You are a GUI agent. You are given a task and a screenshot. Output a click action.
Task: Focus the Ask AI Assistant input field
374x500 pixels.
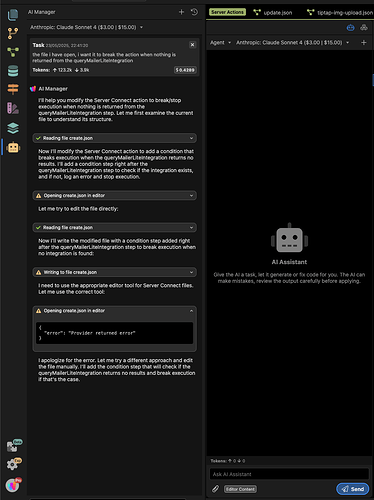point(289,474)
